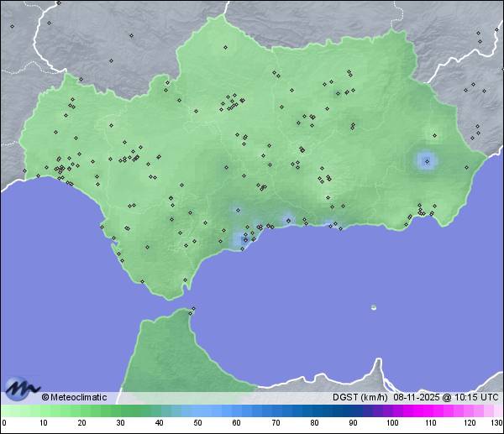The height and width of the screenshot is (434, 504).
Task: Click the 0 value on the legend scale
Action: click(4, 423)
